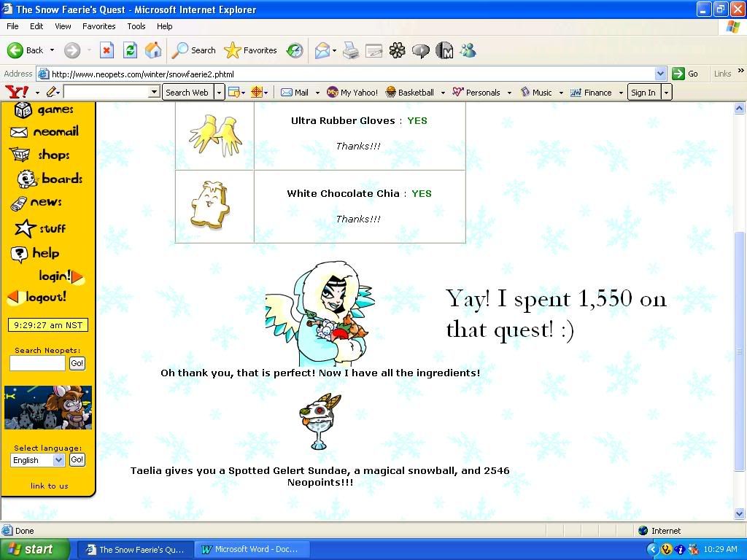Click the link to us link
The width and height of the screenshot is (747, 560).
click(x=50, y=486)
